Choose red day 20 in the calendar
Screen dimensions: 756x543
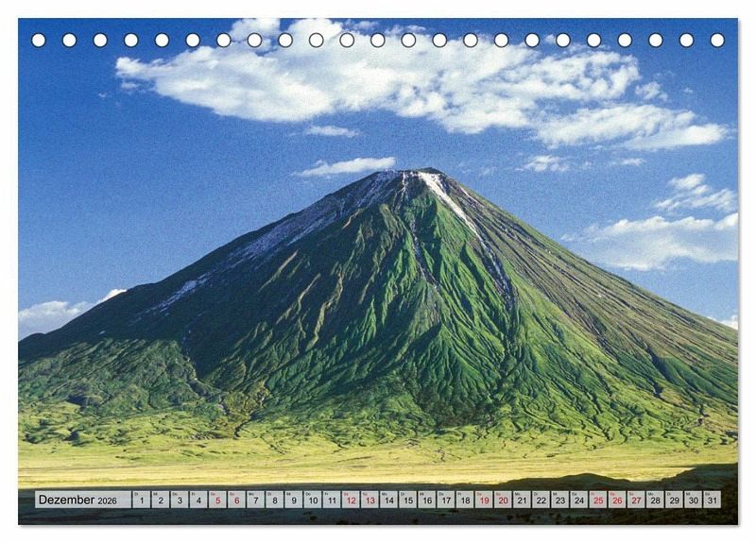coord(503,501)
